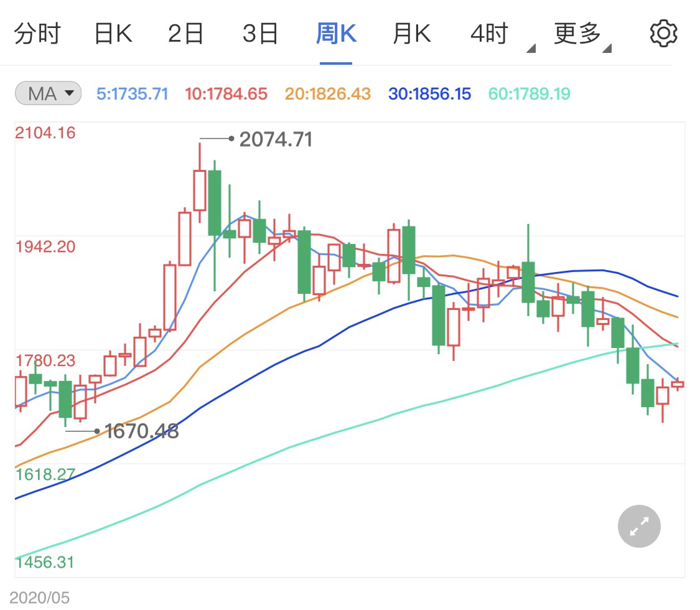
Task: Click the MA5 value 5:1735.71
Action: click(x=132, y=94)
